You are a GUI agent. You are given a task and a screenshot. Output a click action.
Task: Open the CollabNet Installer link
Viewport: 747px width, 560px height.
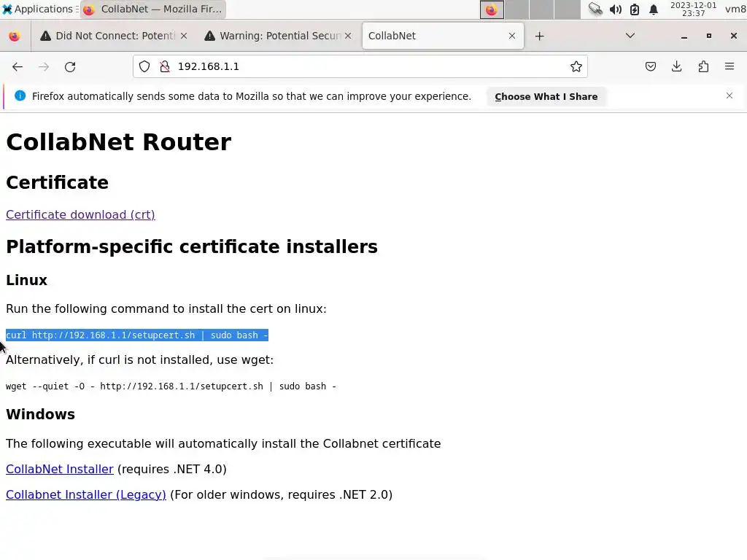(60, 469)
